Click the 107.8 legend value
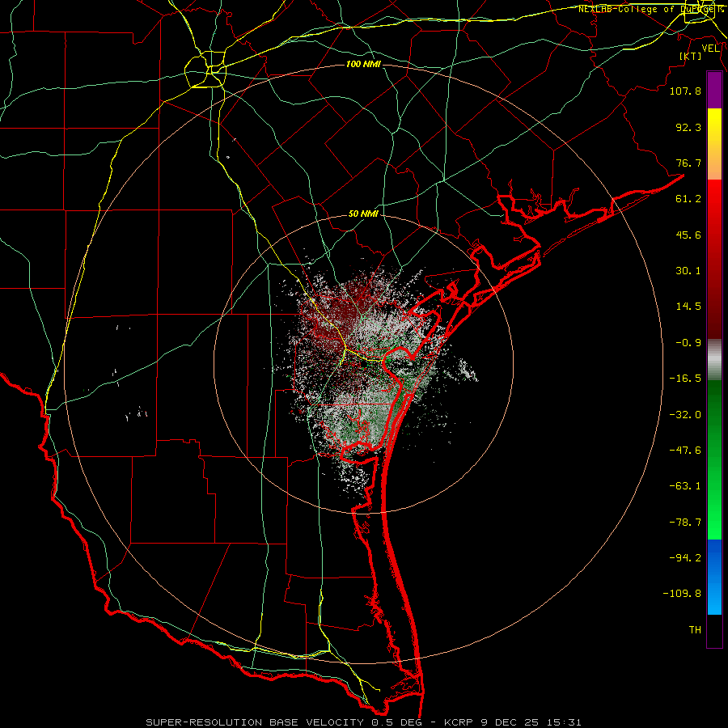The image size is (728, 728). (685, 91)
